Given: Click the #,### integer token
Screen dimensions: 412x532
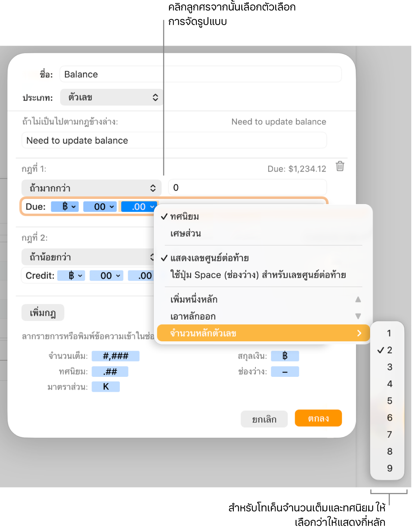Looking at the screenshot, I should click(x=115, y=356).
